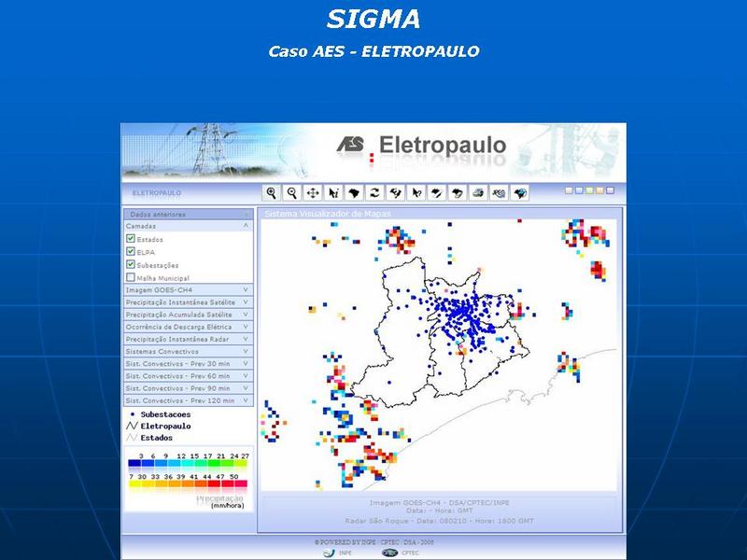Click the Sistema Visualizador de Mapas title
747x560 pixels.
click(x=328, y=214)
